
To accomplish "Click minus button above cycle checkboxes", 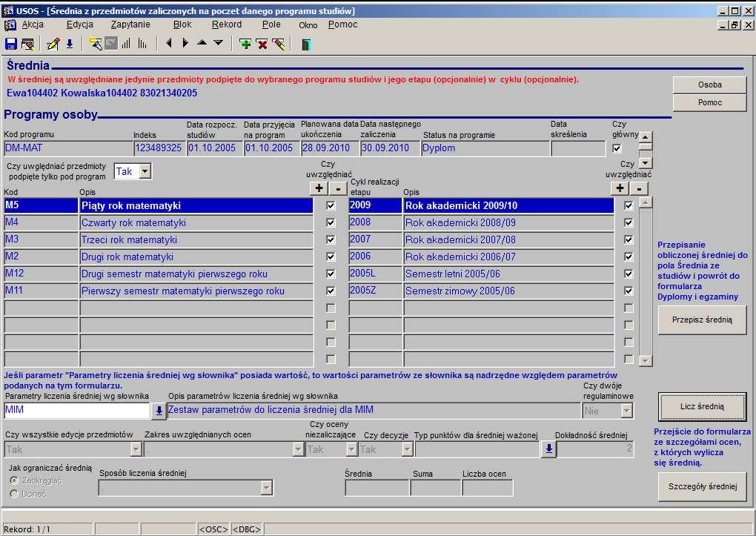I will [640, 188].
